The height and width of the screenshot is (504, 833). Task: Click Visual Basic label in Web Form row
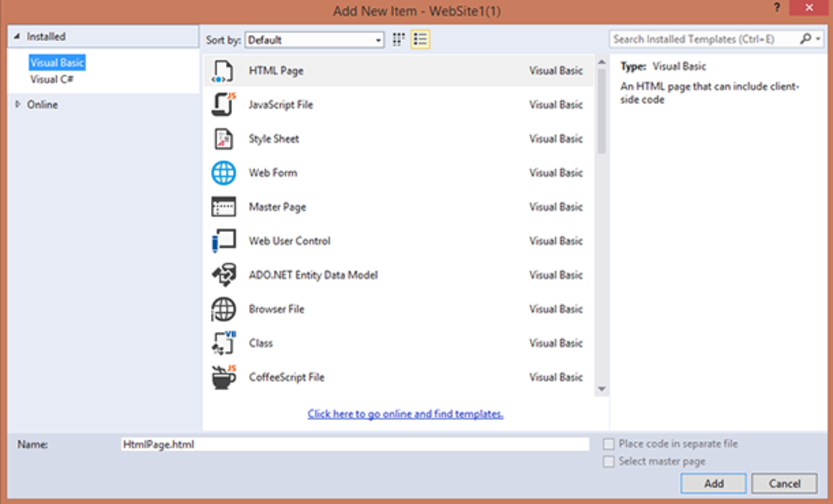click(x=556, y=172)
